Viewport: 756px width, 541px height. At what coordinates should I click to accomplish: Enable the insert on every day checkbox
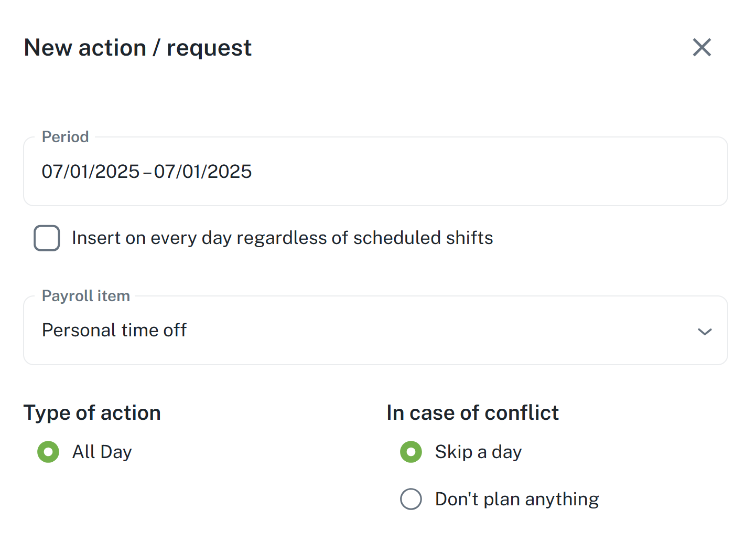[x=47, y=238]
